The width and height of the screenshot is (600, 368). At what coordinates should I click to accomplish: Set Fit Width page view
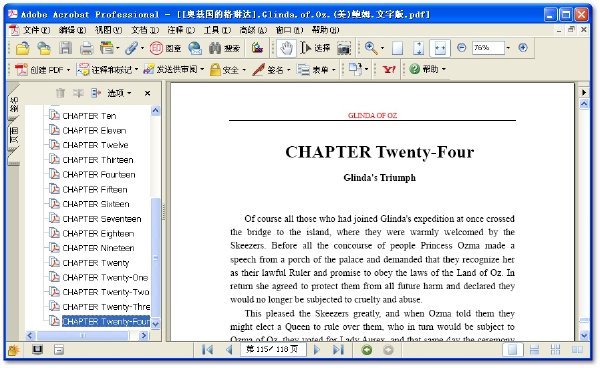coord(440,48)
